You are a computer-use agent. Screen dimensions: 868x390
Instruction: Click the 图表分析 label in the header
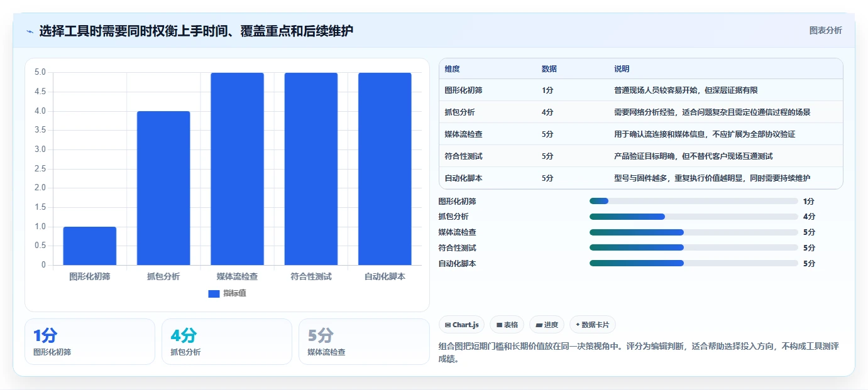pos(825,30)
